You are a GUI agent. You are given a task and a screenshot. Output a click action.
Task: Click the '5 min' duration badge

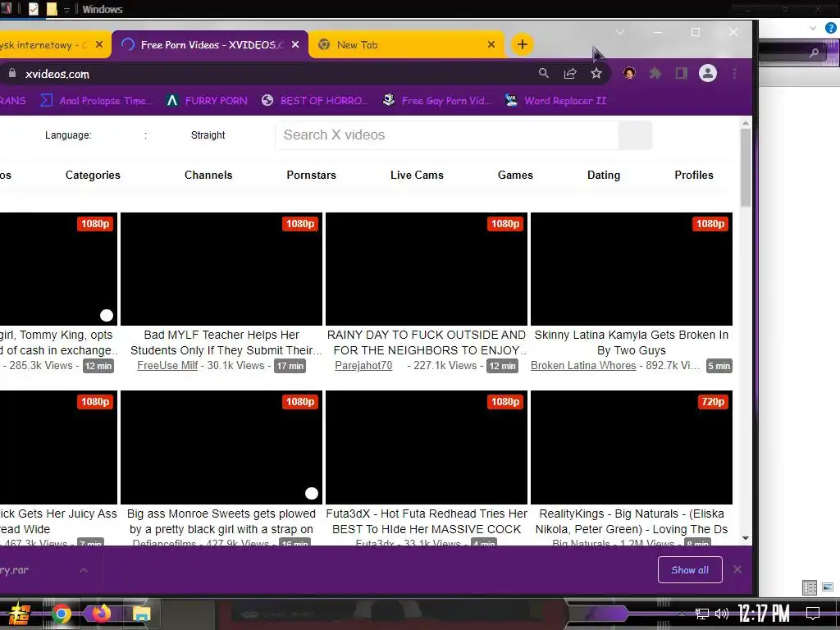click(x=719, y=366)
